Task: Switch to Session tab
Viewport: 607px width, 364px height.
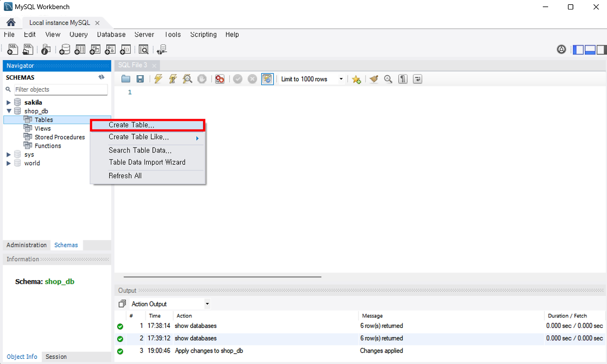Action: (x=56, y=356)
